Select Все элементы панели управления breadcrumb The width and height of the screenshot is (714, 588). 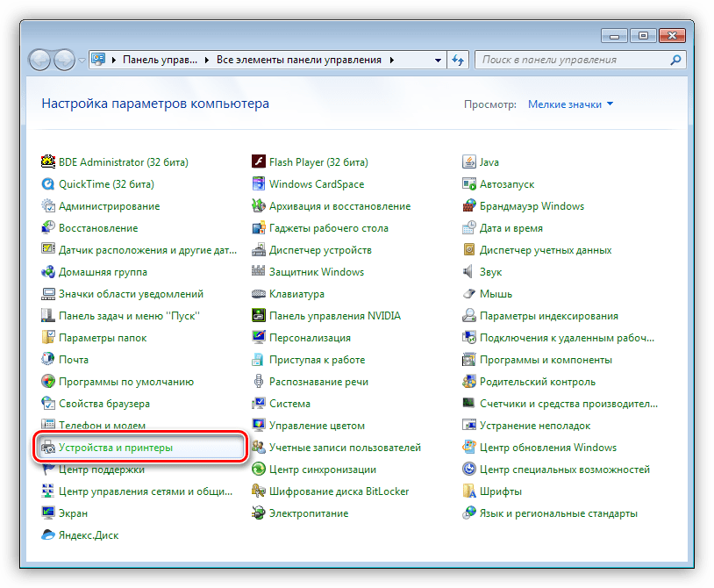tap(298, 60)
